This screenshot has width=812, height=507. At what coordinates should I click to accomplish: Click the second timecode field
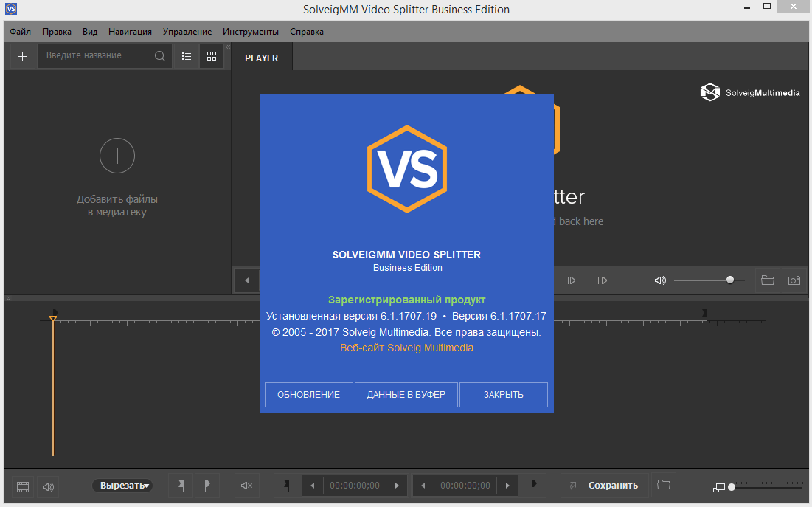pyautogui.click(x=465, y=486)
